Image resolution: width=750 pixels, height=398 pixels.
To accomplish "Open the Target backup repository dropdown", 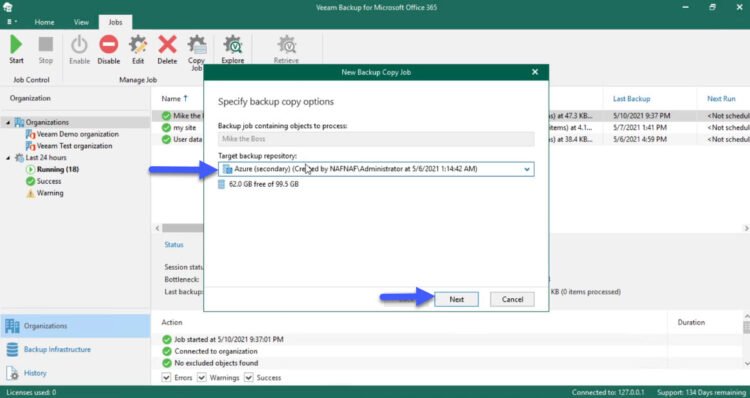I will [376, 169].
